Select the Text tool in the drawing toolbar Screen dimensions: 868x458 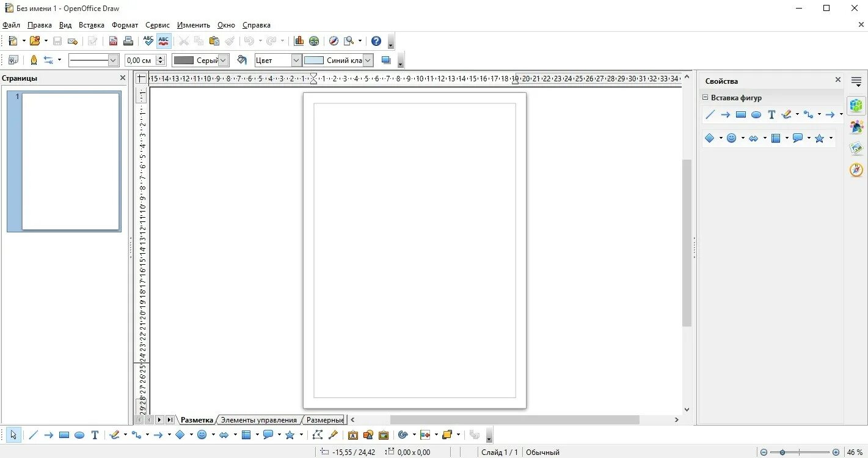coord(95,435)
